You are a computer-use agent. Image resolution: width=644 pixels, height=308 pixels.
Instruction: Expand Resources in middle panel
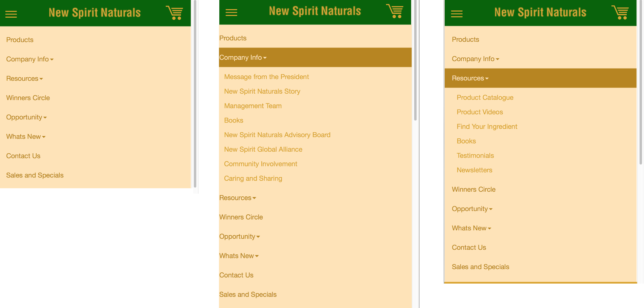[x=238, y=198]
